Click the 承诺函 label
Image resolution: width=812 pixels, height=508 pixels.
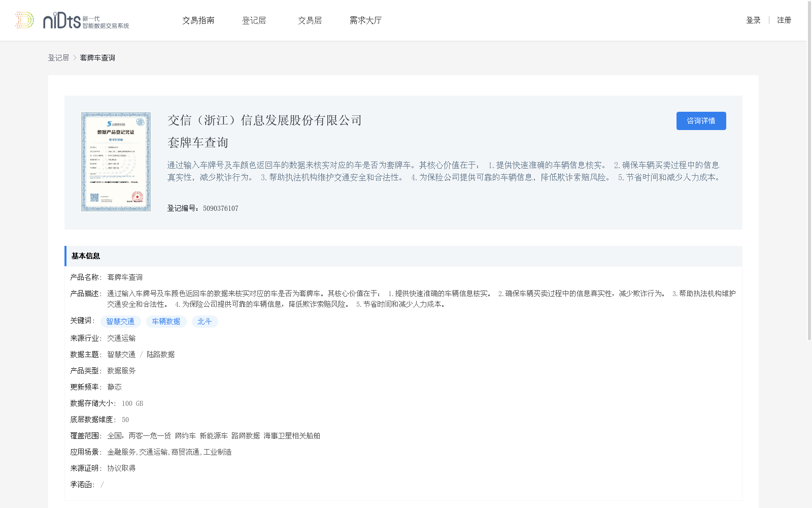tap(83, 485)
